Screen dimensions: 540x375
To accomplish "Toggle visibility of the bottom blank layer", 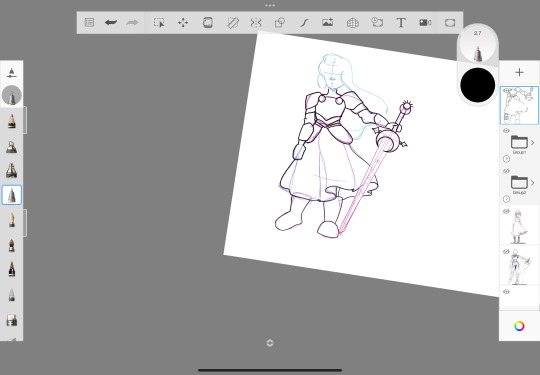I will (506, 292).
